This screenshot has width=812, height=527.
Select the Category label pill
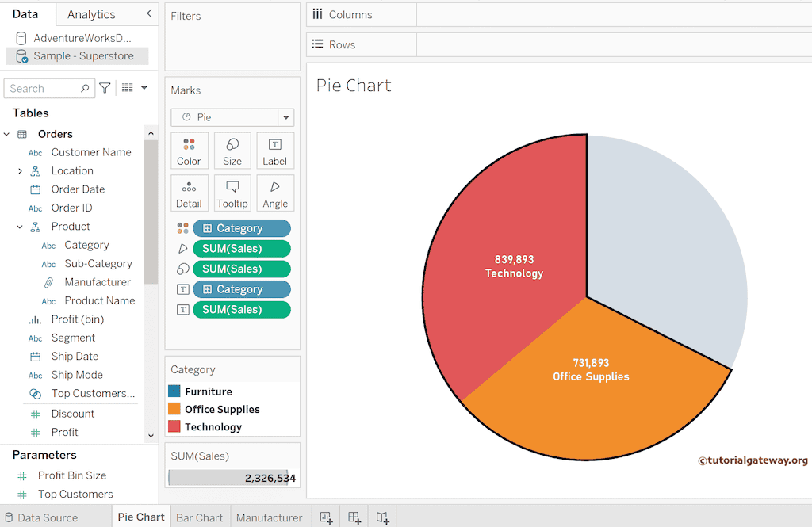click(242, 289)
